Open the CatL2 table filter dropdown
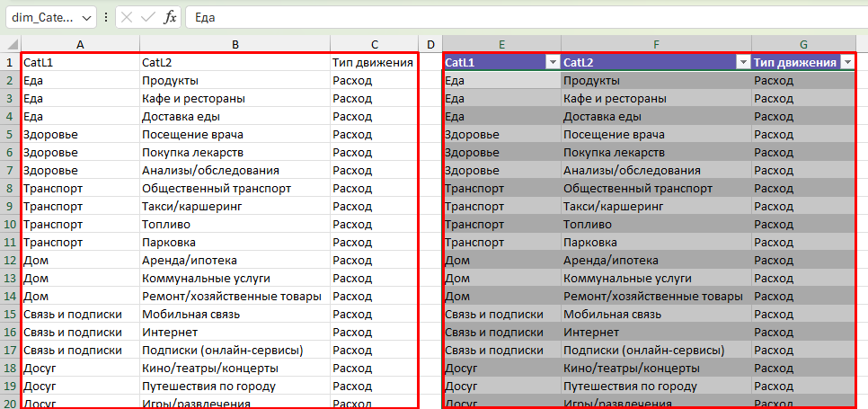868x409 pixels. 743,63
